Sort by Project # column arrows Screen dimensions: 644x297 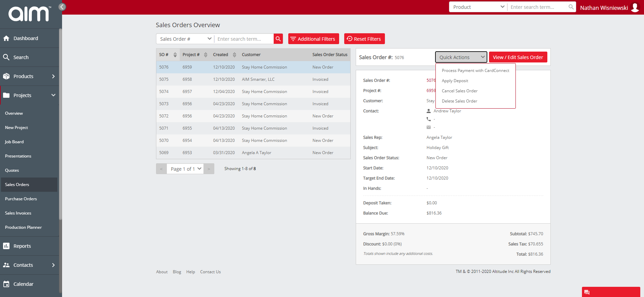click(x=206, y=55)
